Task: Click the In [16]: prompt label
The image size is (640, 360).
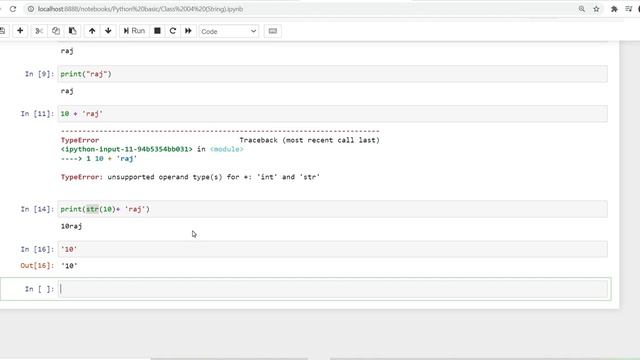Action: pos(37,249)
